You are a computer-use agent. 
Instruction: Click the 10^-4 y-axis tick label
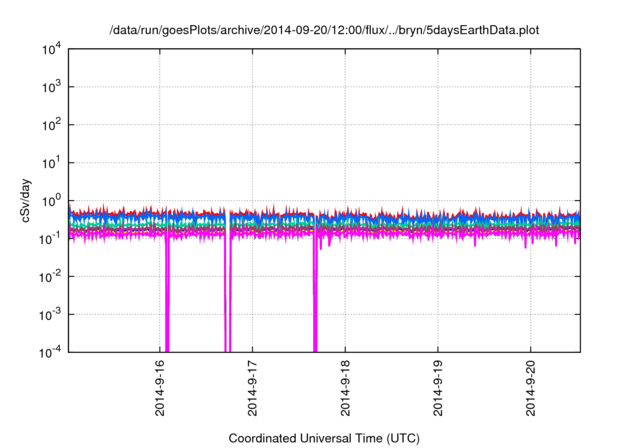pos(50,352)
